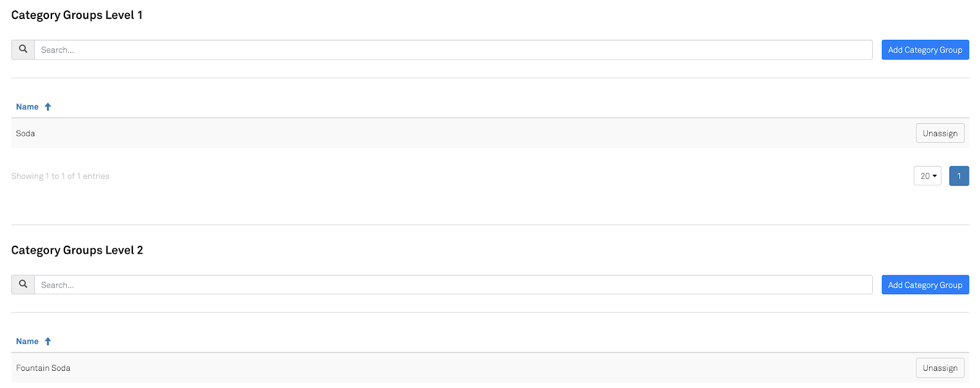Unassign the Fountain Soda category group
Image resolution: width=980 pixels, height=388 pixels.
click(940, 368)
